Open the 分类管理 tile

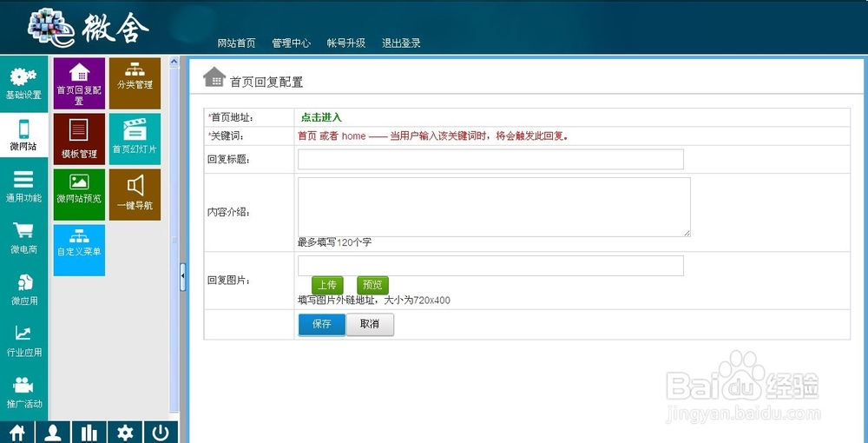(135, 83)
